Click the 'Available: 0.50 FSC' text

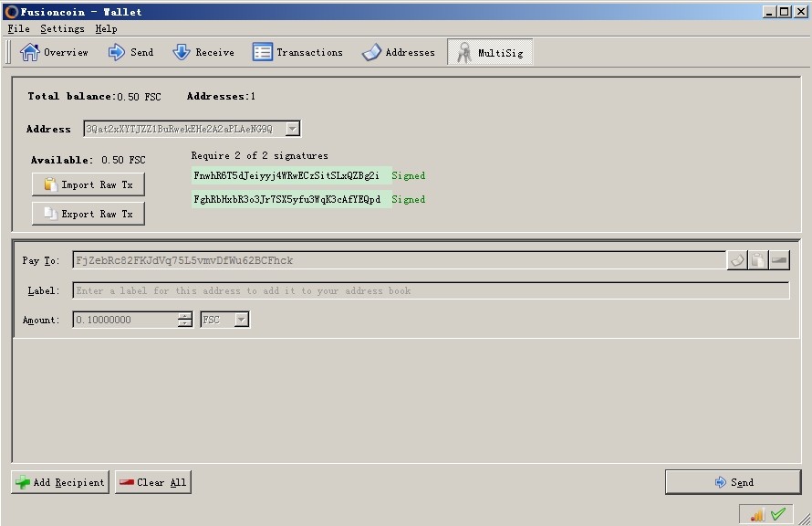point(88,160)
